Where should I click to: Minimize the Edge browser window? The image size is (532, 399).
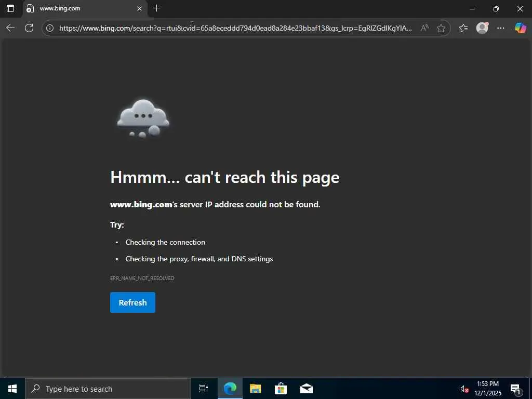click(x=472, y=9)
